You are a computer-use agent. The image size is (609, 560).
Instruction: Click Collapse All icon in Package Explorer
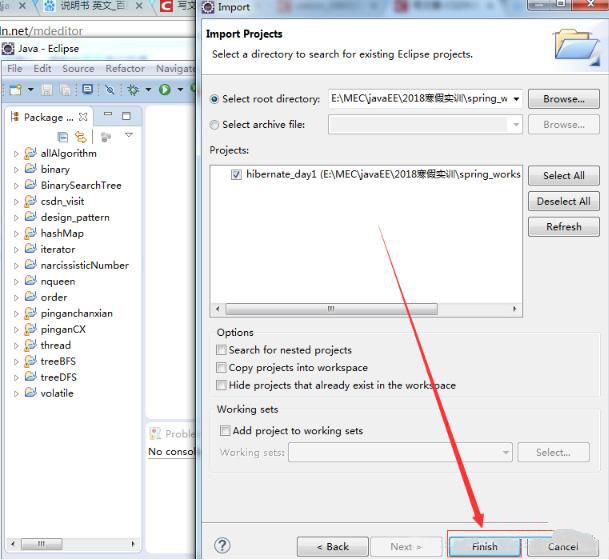(63, 136)
